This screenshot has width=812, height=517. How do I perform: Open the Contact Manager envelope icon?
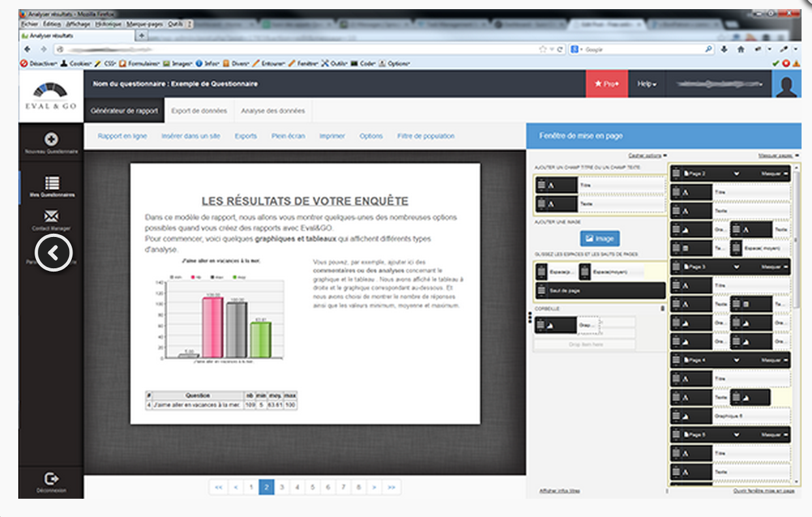tap(51, 217)
